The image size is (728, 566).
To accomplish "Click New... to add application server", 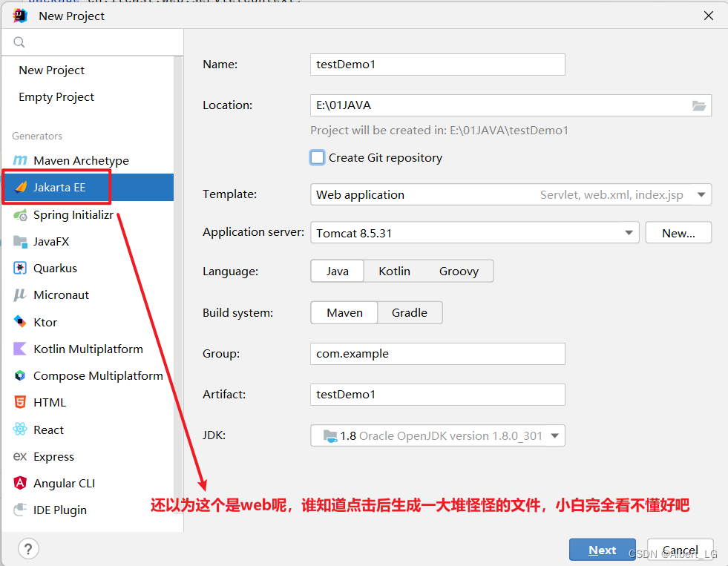I will pos(678,233).
